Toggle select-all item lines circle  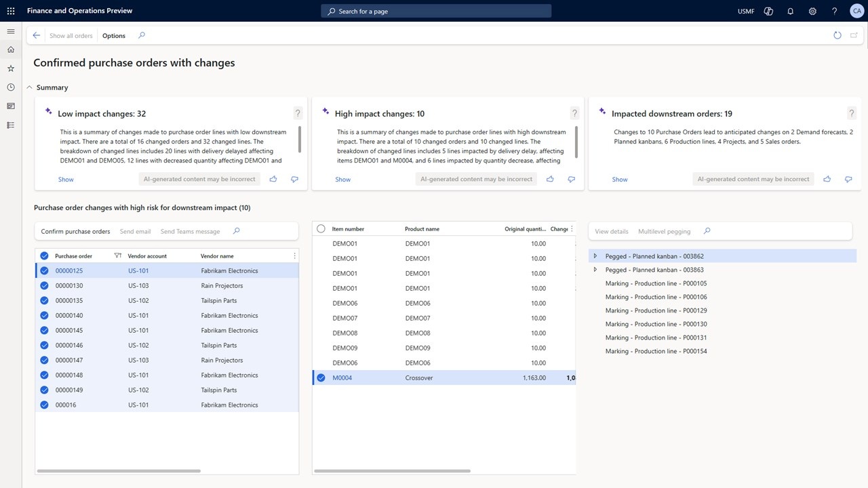321,229
